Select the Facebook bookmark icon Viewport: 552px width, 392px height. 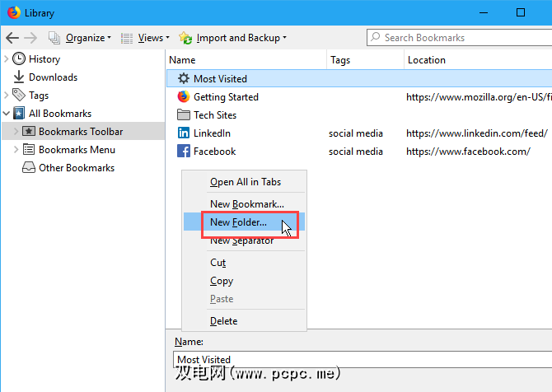183,152
